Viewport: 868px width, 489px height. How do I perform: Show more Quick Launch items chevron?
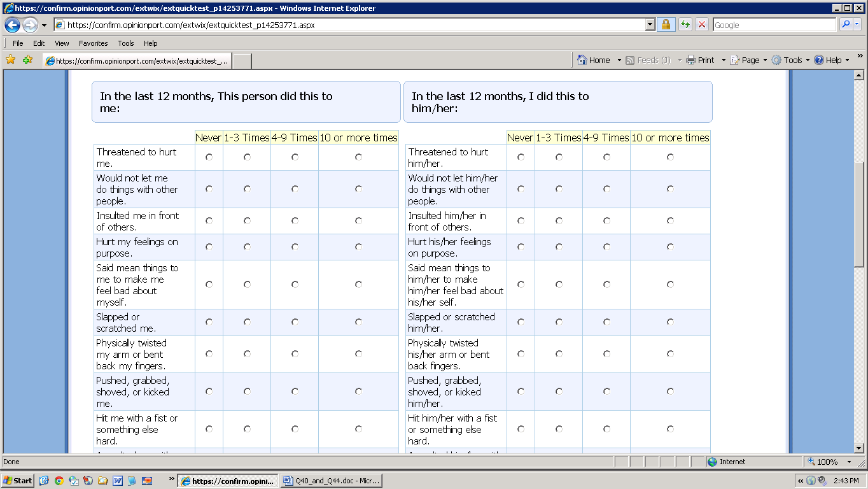coord(171,480)
